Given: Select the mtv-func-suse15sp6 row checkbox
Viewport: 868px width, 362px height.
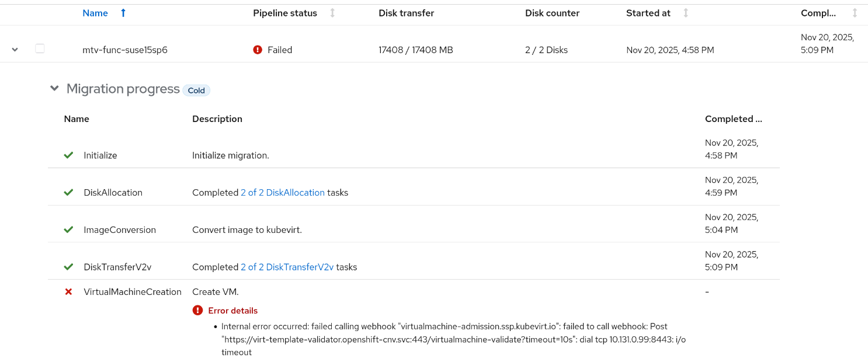Looking at the screenshot, I should click(40, 49).
